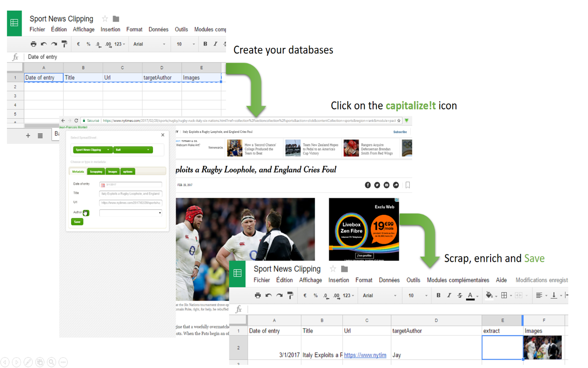Star the document in top spreadsheet
Screen dimensions: 588x368
point(105,19)
